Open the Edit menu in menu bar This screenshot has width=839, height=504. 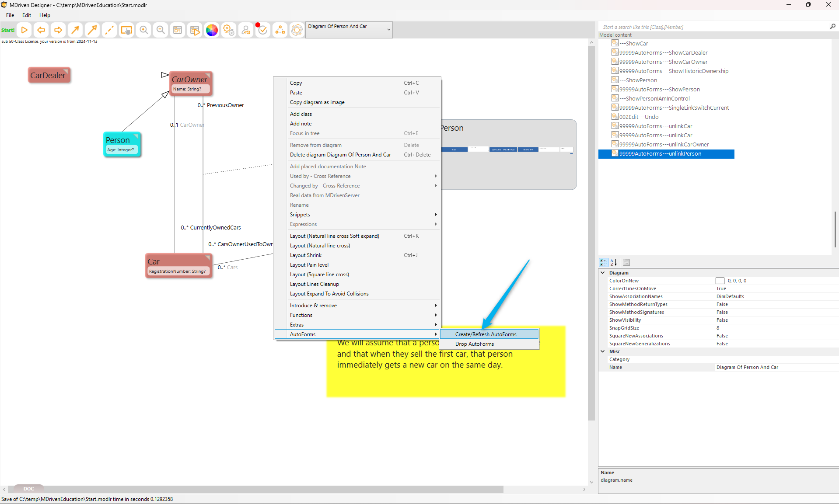pyautogui.click(x=27, y=15)
